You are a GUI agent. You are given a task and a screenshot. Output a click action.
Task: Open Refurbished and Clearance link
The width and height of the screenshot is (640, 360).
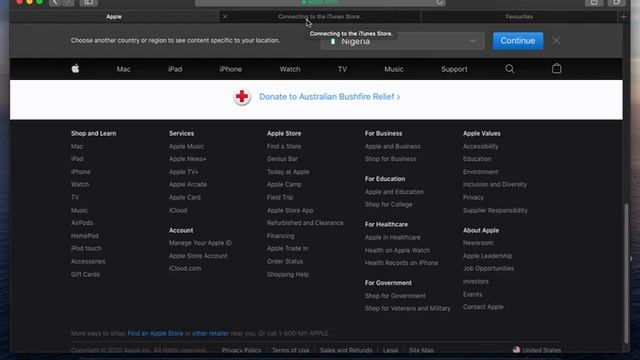pyautogui.click(x=305, y=223)
